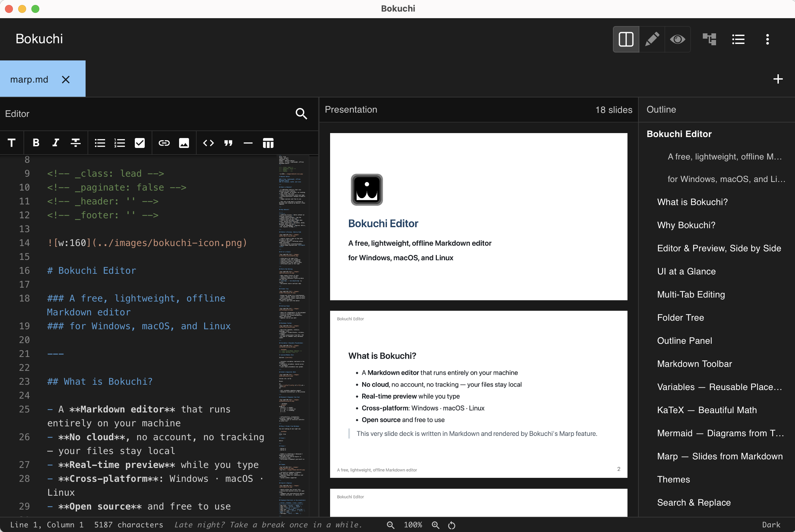Switch to split editor and preview view
The image size is (795, 532).
point(626,39)
